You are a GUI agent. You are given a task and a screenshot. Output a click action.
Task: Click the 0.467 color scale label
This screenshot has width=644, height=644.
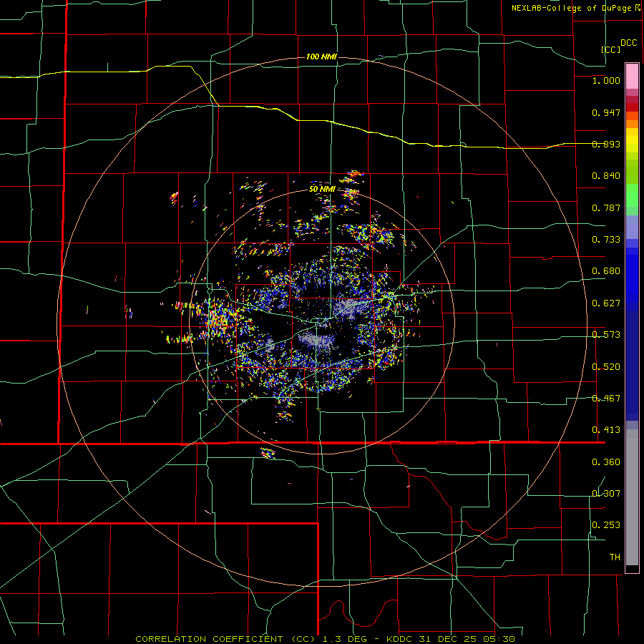[606, 399]
